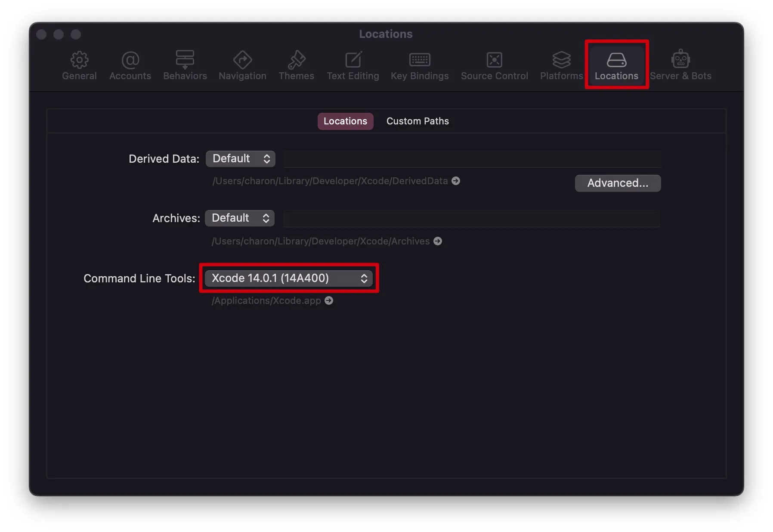Open the Archives location dropdown
The width and height of the screenshot is (773, 532).
(240, 218)
